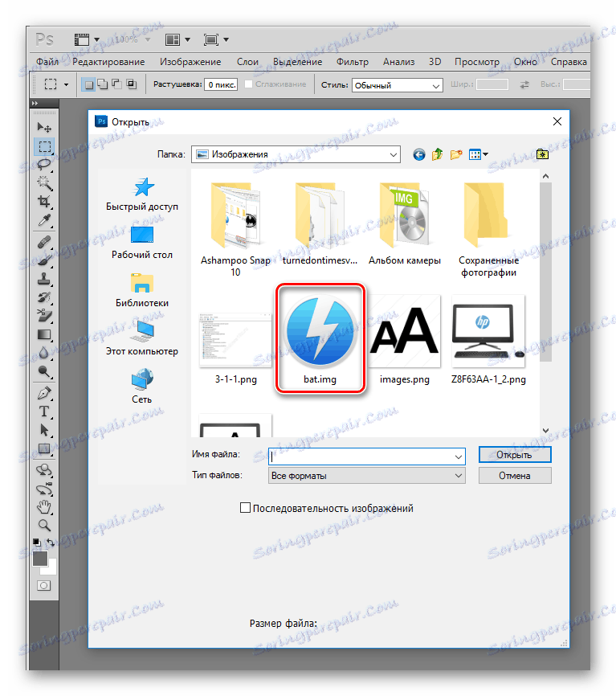Select the Horizontal Type tool
This screenshot has width=616, height=696.
pos(44,411)
